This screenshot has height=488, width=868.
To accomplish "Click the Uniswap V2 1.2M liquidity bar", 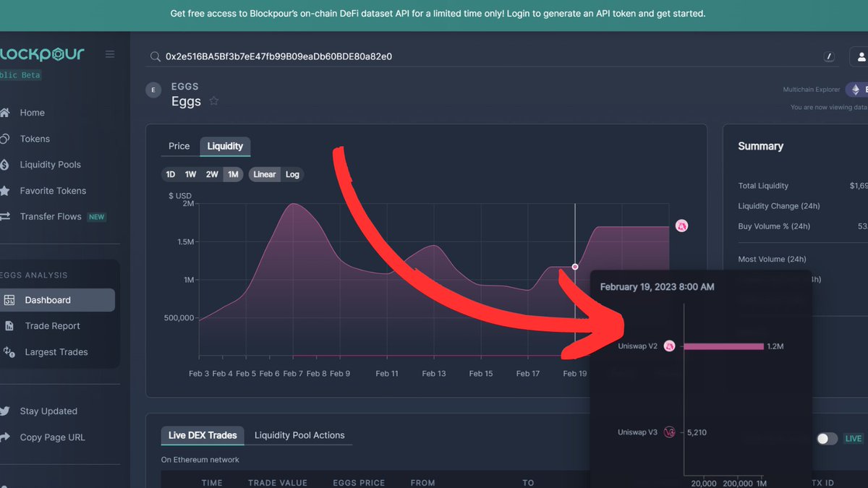I will click(x=723, y=346).
